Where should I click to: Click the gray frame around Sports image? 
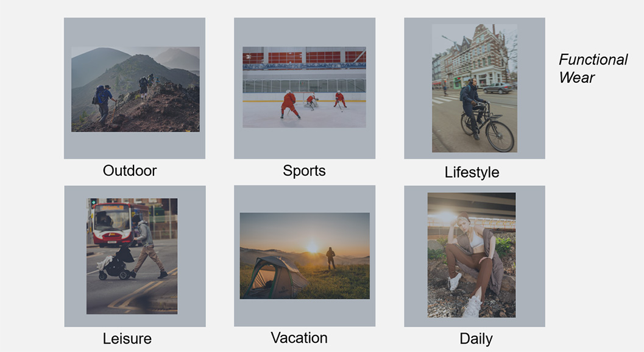point(305,32)
